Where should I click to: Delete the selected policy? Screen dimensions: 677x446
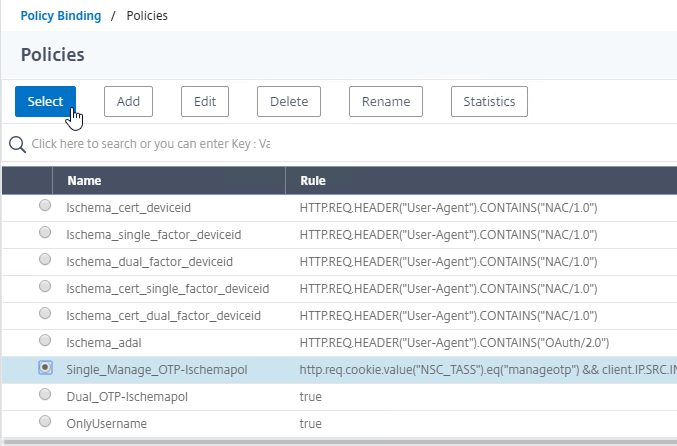(289, 101)
